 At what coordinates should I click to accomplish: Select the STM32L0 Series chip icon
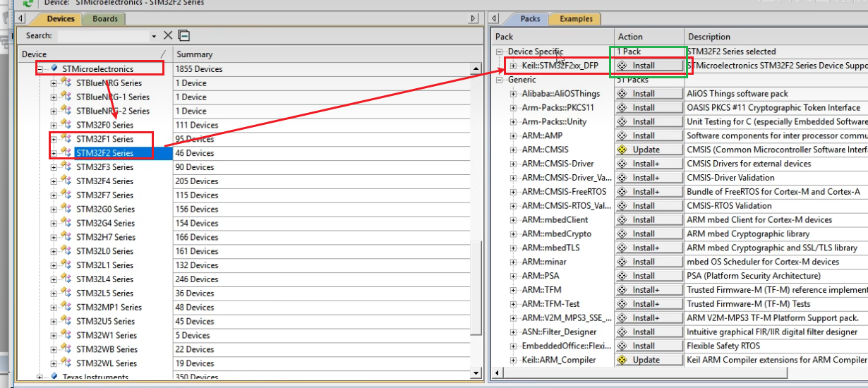coord(66,250)
